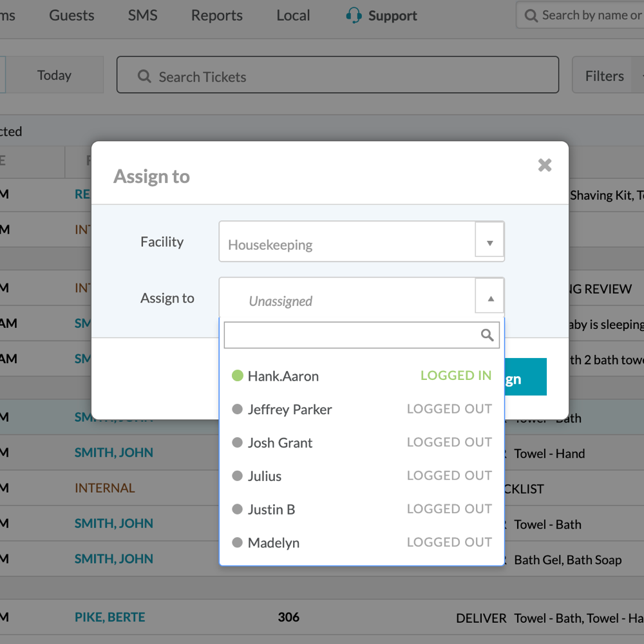This screenshot has width=644, height=644.
Task: Open the SMS menu item
Action: [x=142, y=15]
